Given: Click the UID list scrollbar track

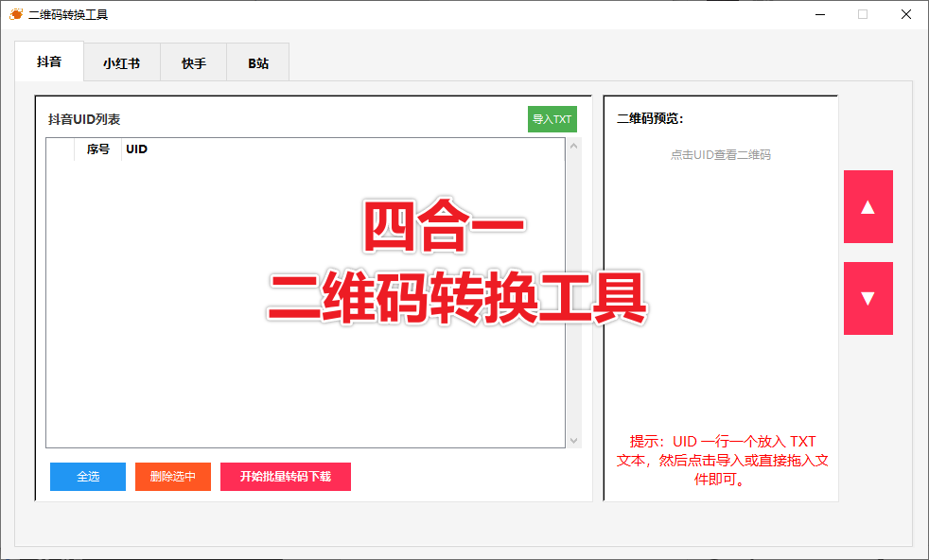Looking at the screenshot, I should pos(574,293).
